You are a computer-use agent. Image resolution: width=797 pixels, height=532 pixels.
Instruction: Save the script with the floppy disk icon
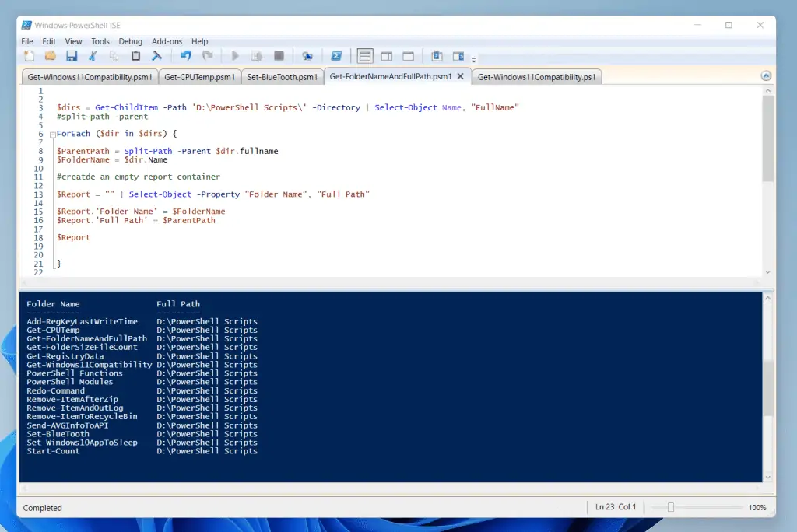coord(72,57)
